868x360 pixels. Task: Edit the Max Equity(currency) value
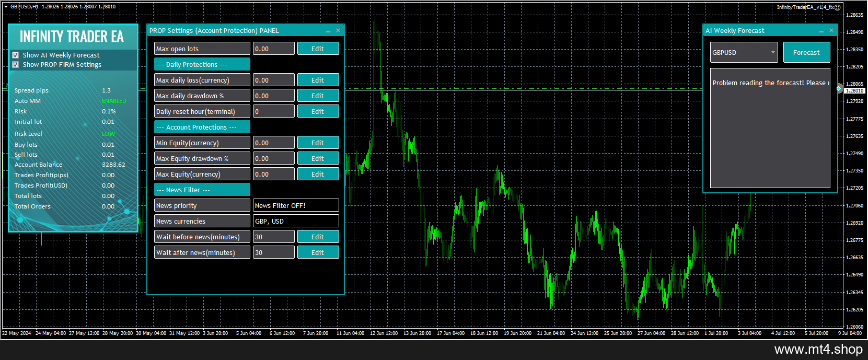pos(318,174)
